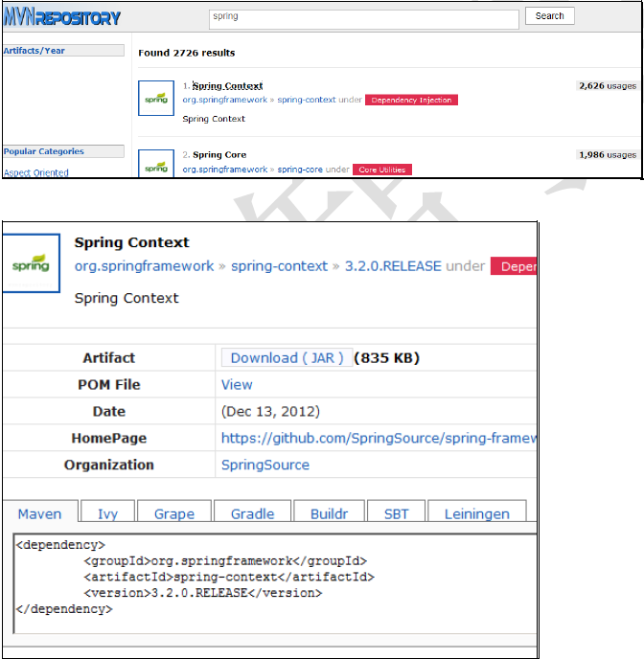Image resolution: width=644 pixels, height=659 pixels.
Task: Click org.springframework in artifact page breadcrumb
Action: (x=144, y=266)
